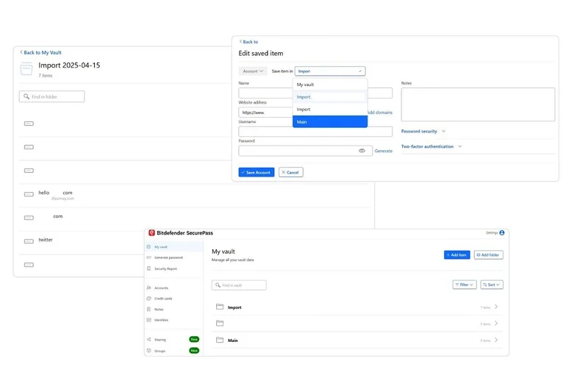The width and height of the screenshot is (588, 392).
Task: Click the Generate password link beside Password field
Action: click(383, 151)
